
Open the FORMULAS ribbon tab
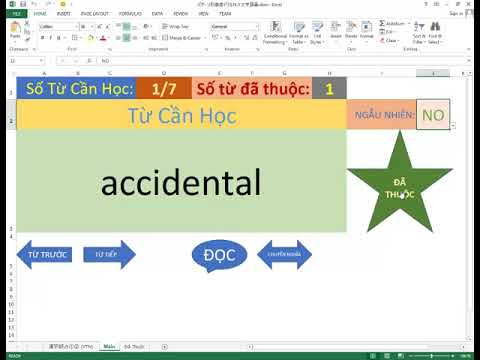tap(130, 14)
